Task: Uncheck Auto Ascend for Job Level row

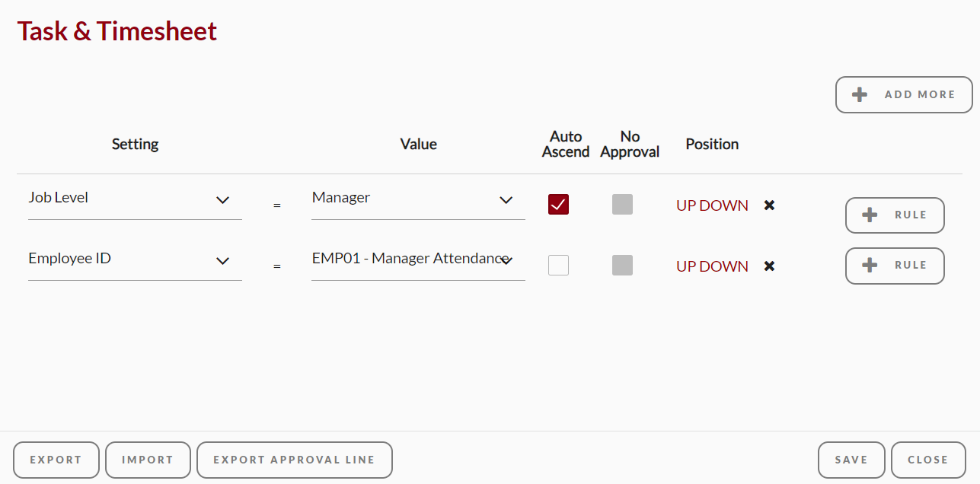Action: pos(558,204)
